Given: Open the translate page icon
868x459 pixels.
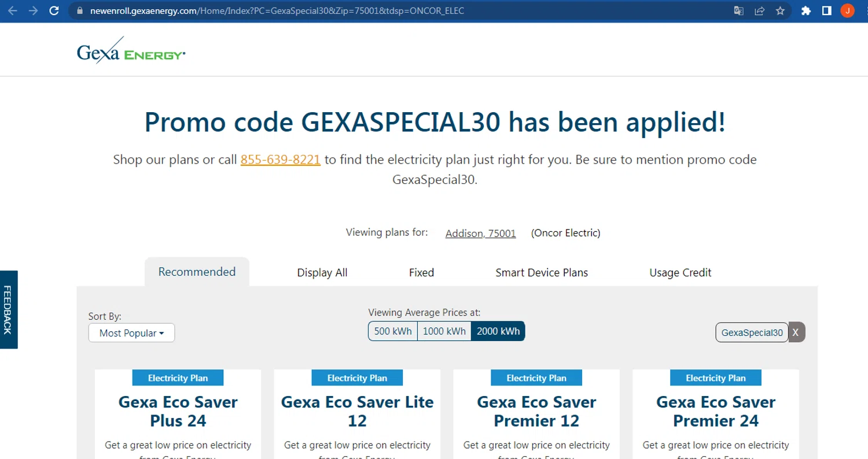Looking at the screenshot, I should [x=738, y=10].
